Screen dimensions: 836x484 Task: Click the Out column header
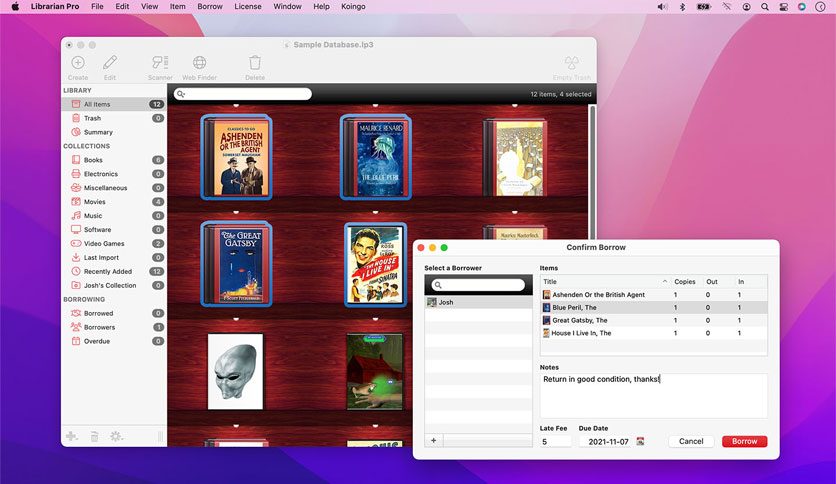712,281
